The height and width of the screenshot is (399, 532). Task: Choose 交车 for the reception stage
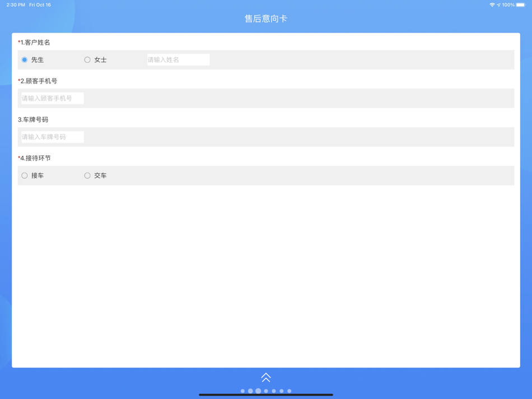[x=87, y=175]
